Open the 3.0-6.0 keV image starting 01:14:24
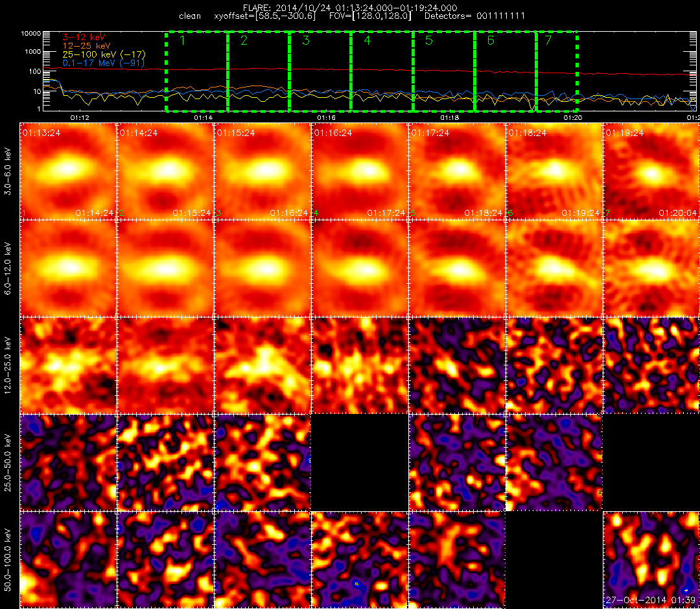700x609 pixels. click(x=165, y=171)
